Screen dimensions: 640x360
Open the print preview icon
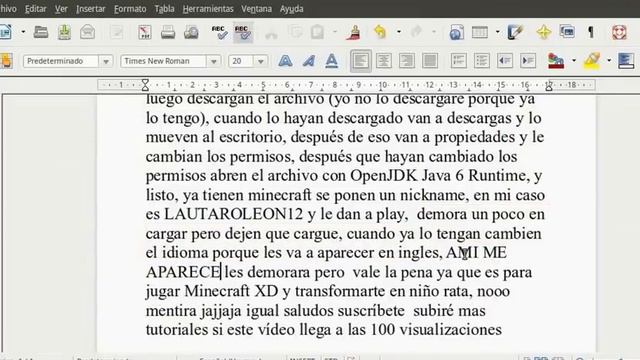click(x=191, y=32)
